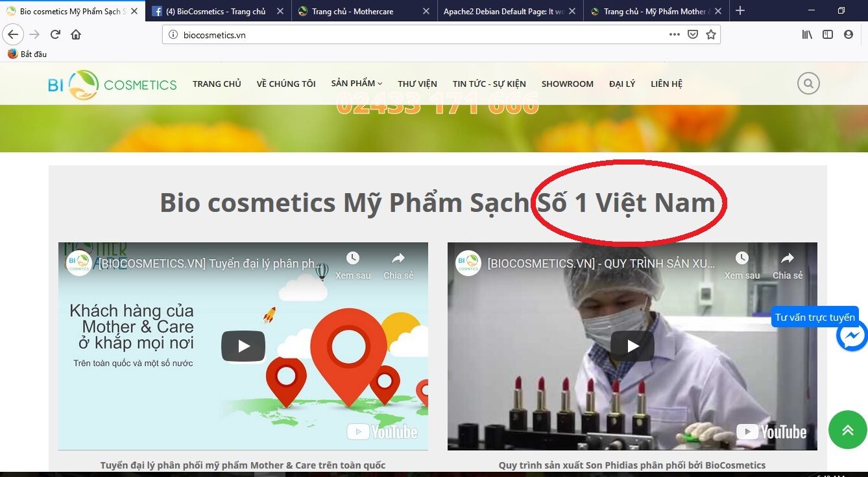
Task: Open the Firefox account icon
Action: 849,35
